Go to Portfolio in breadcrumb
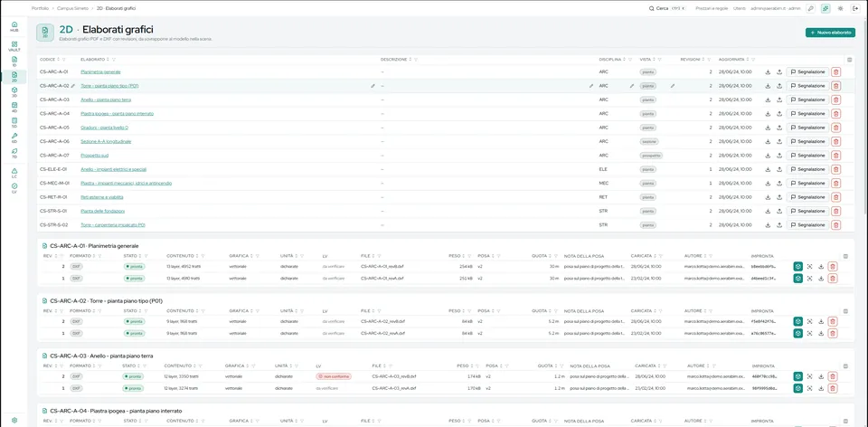This screenshot has width=868, height=427. pyautogui.click(x=40, y=8)
